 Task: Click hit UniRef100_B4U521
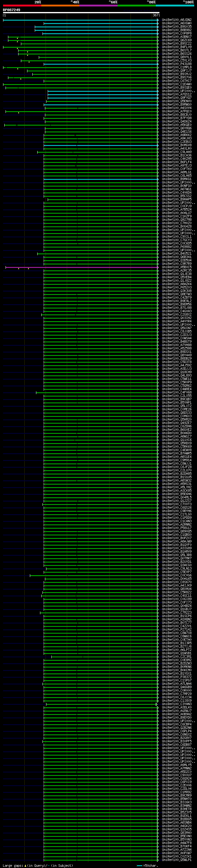point(177,253)
